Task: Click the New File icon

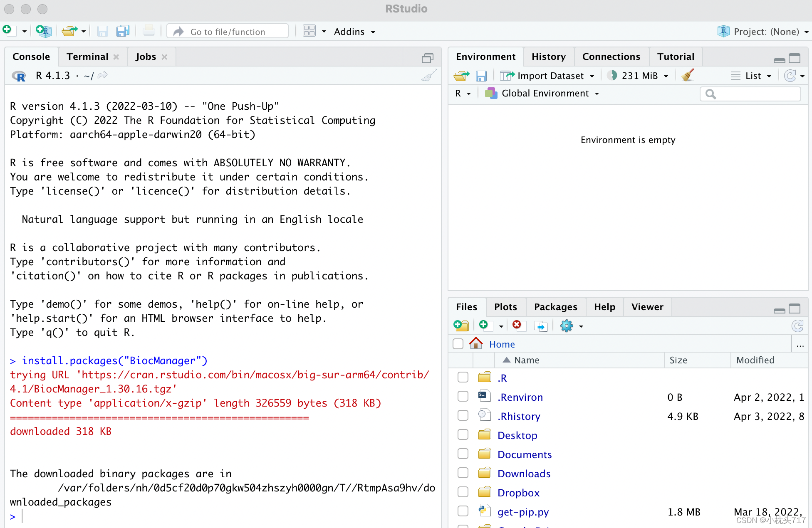Action: pyautogui.click(x=9, y=31)
